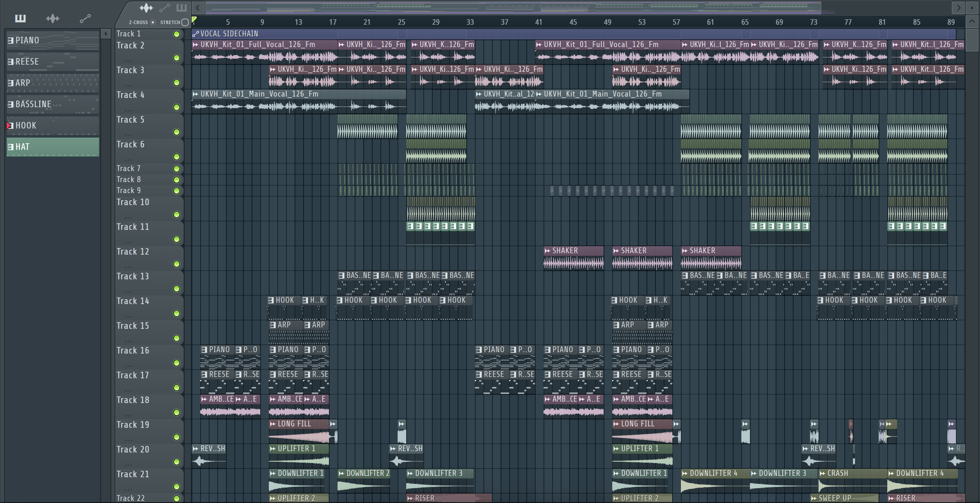Mute Track 5 with its green LED
Viewport: 980px width, 503px height.
click(176, 132)
